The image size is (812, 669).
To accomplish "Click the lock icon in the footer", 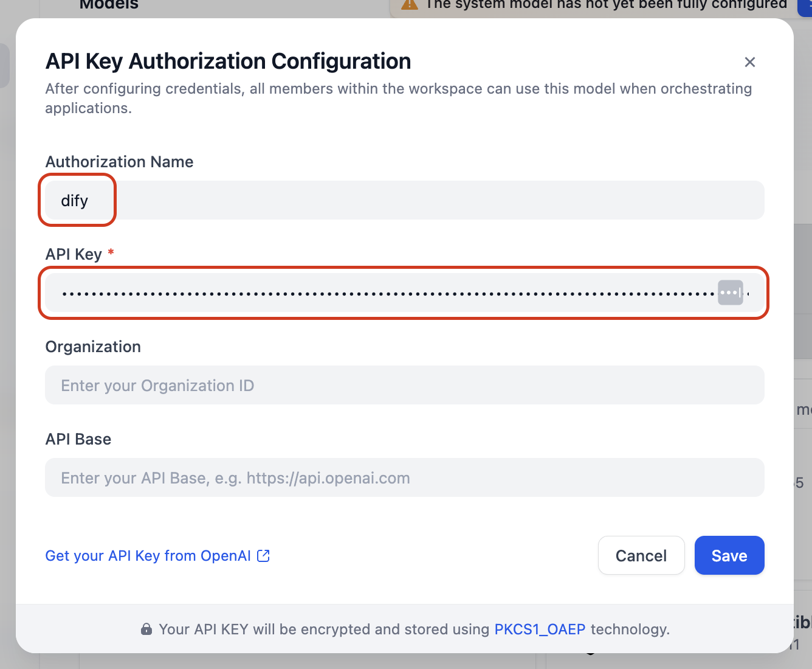I will pos(146,629).
